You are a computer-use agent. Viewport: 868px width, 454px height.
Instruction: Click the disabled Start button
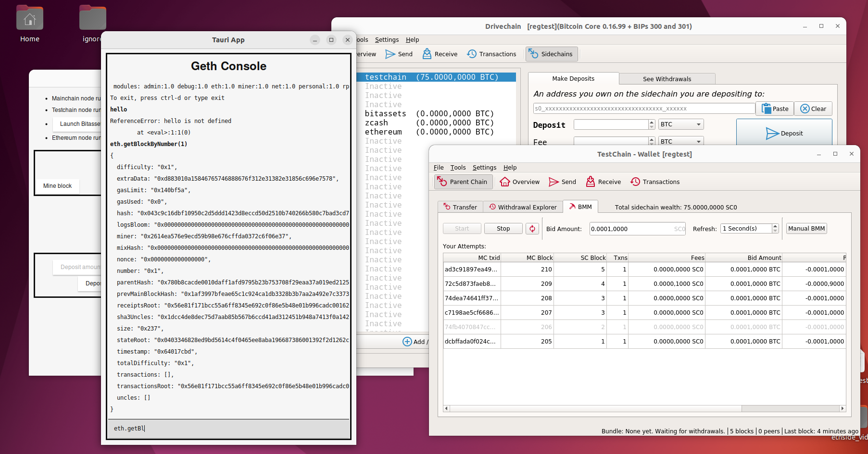[462, 229]
